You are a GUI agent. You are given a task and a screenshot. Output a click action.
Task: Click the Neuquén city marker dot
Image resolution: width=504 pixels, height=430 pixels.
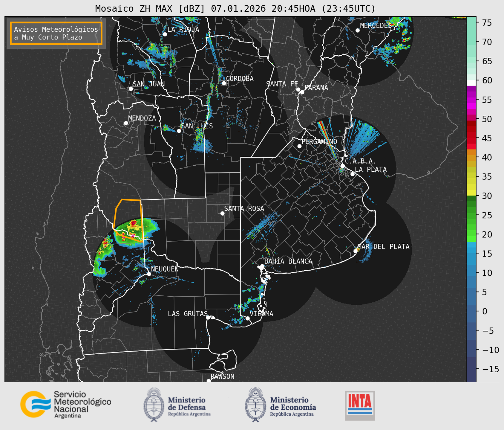point(149,274)
